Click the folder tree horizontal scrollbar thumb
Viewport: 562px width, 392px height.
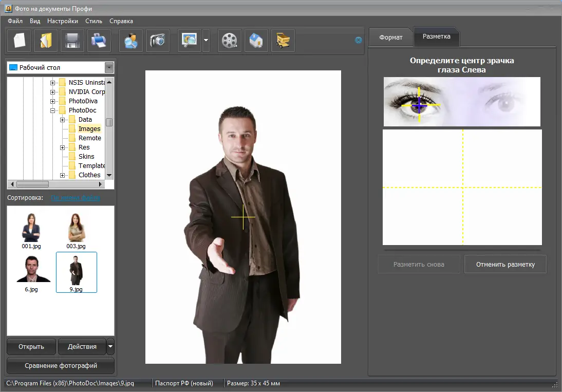point(33,184)
